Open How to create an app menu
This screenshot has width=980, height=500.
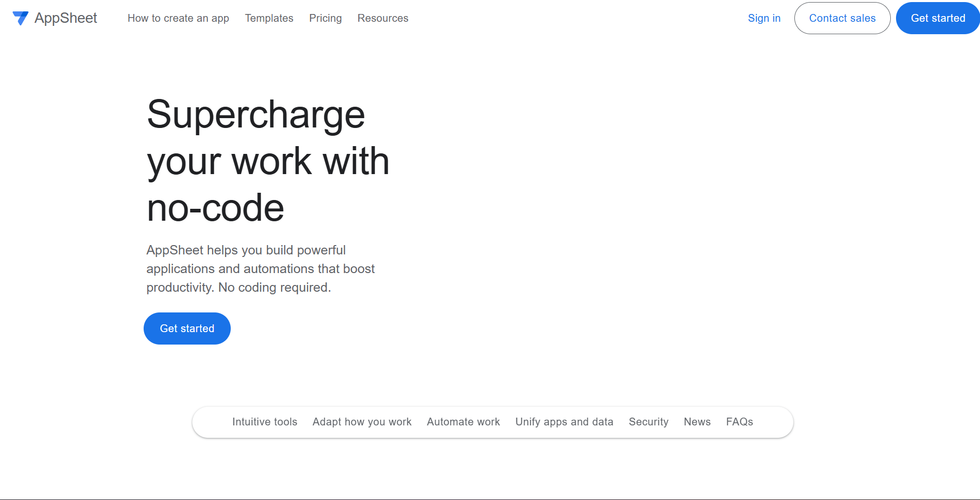coord(178,18)
